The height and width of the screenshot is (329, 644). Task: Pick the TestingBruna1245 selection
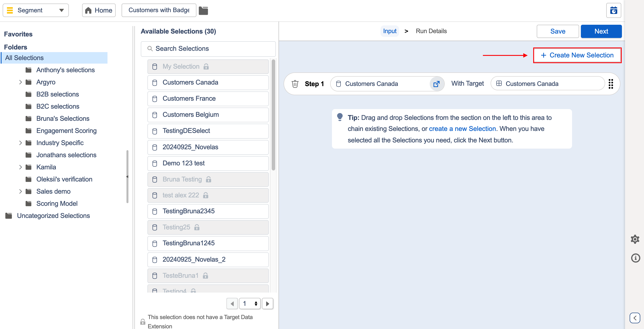click(208, 243)
